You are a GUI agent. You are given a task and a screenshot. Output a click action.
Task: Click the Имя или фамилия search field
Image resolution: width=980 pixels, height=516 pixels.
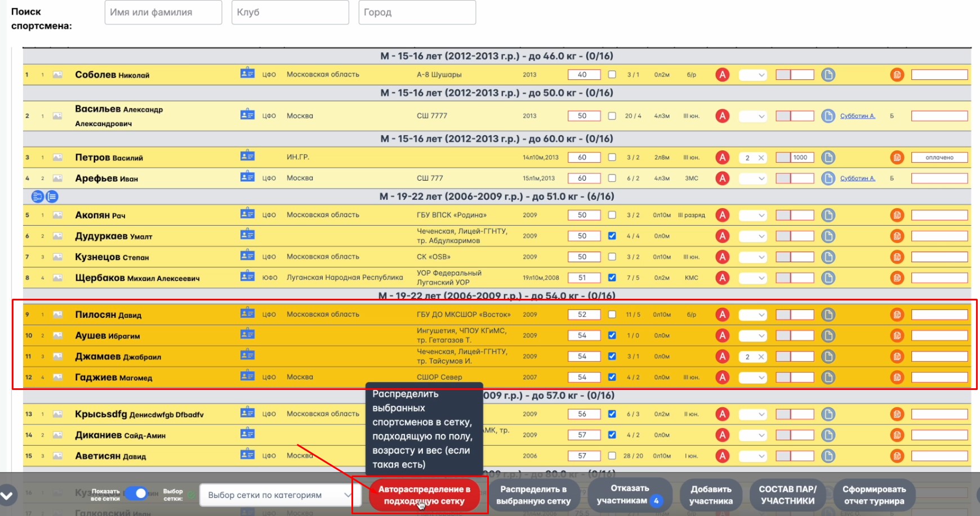click(162, 12)
